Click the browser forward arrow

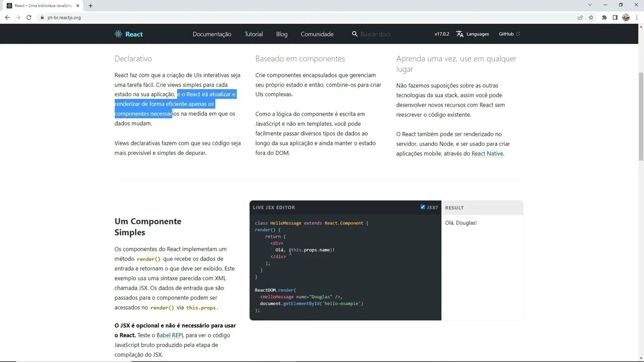pyautogui.click(x=18, y=17)
